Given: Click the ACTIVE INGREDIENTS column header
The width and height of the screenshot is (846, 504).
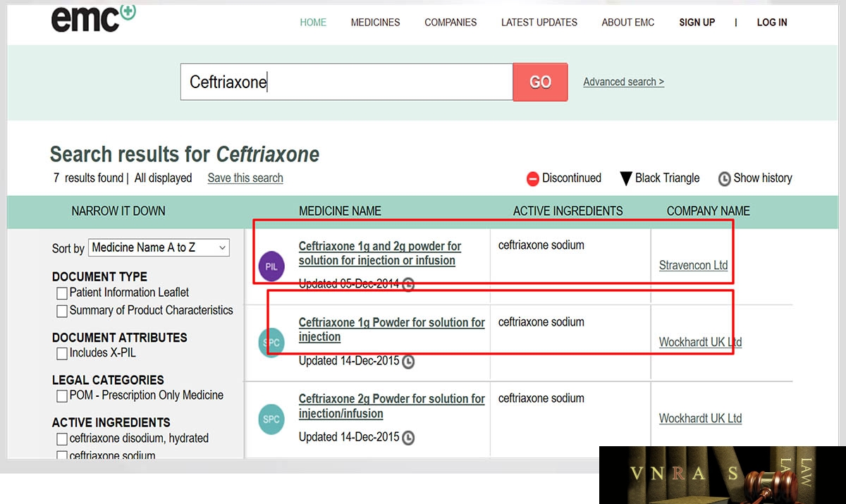Looking at the screenshot, I should [x=568, y=211].
